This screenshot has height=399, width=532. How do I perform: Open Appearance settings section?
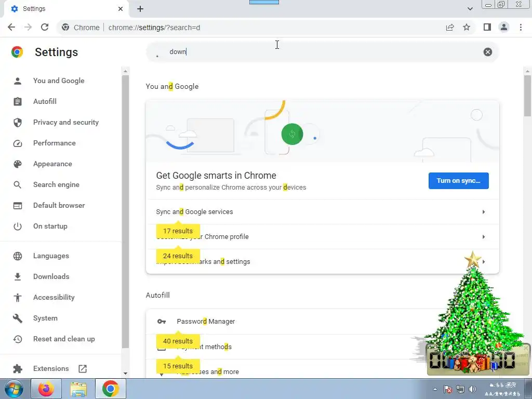click(52, 164)
